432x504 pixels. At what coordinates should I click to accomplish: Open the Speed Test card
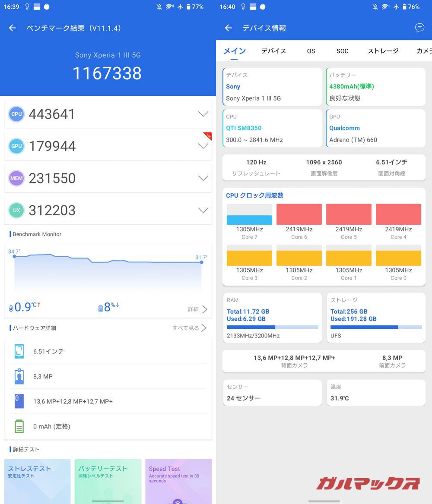pyautogui.click(x=178, y=481)
